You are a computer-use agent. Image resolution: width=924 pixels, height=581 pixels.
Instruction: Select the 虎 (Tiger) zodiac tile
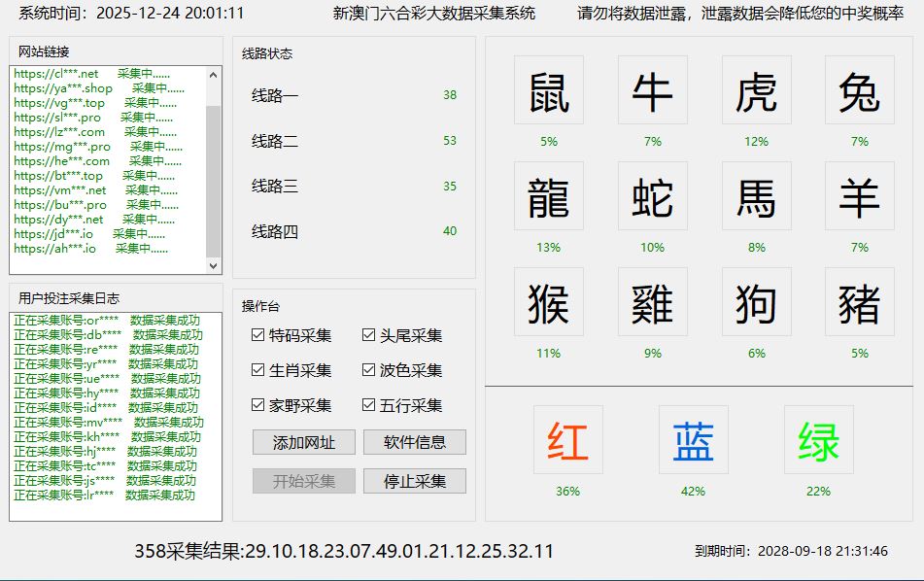click(x=756, y=90)
